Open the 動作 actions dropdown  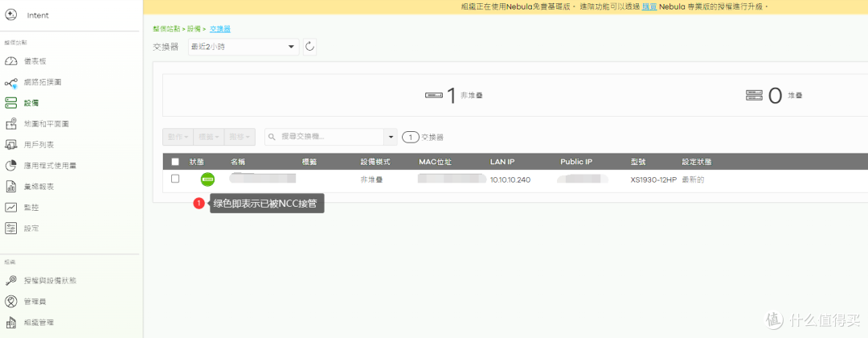coord(178,137)
